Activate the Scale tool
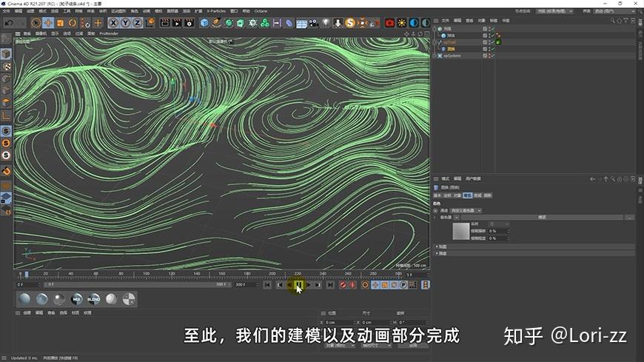644x362 pixels. point(61,23)
